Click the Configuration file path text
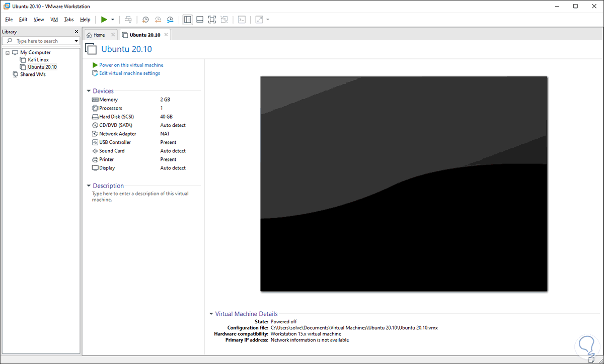This screenshot has height=364, width=604. (354, 327)
